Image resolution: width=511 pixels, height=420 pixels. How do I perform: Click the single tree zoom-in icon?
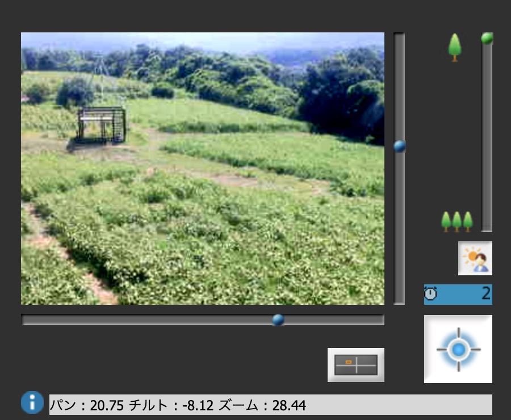pyautogui.click(x=455, y=48)
